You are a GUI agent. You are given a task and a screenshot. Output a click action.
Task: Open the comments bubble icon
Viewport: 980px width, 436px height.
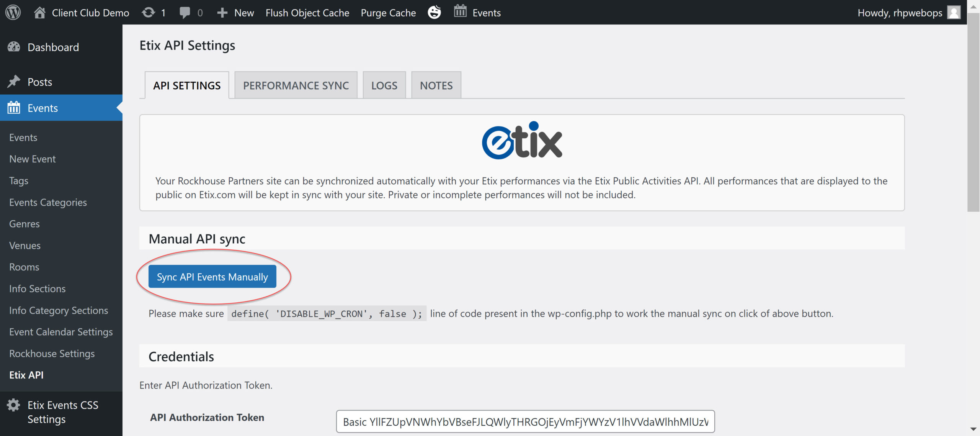pos(185,12)
